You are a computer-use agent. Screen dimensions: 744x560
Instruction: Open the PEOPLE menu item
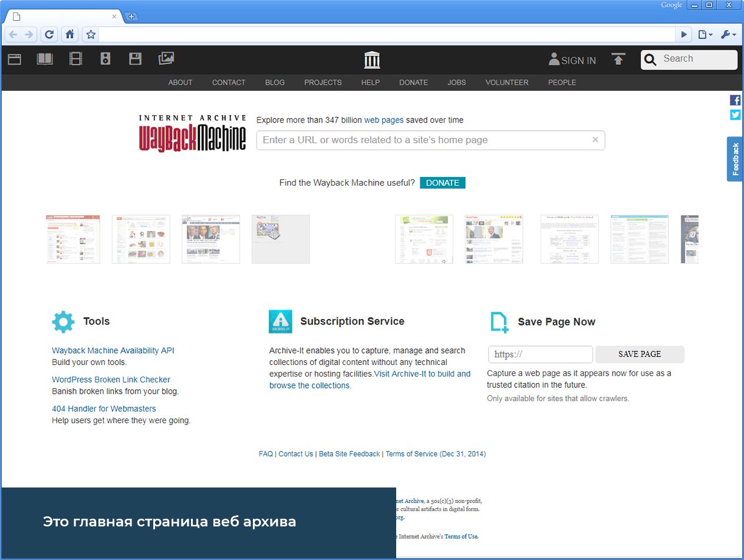(562, 83)
